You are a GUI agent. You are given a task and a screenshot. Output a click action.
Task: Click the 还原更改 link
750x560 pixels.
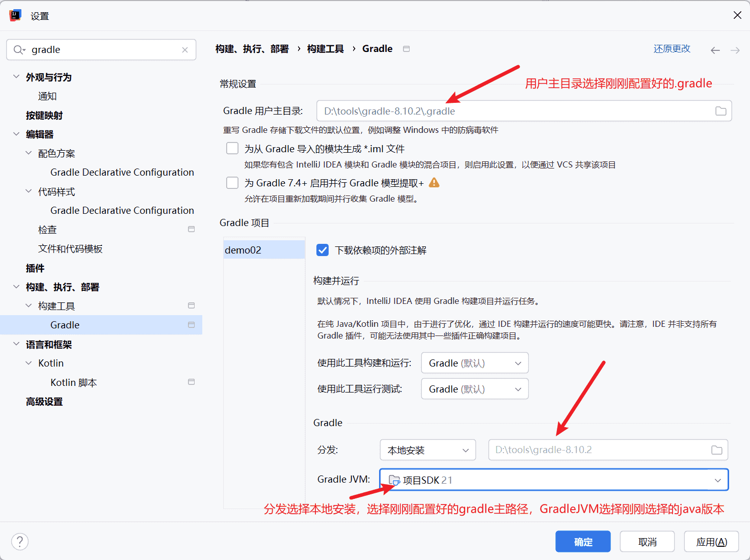click(x=672, y=49)
